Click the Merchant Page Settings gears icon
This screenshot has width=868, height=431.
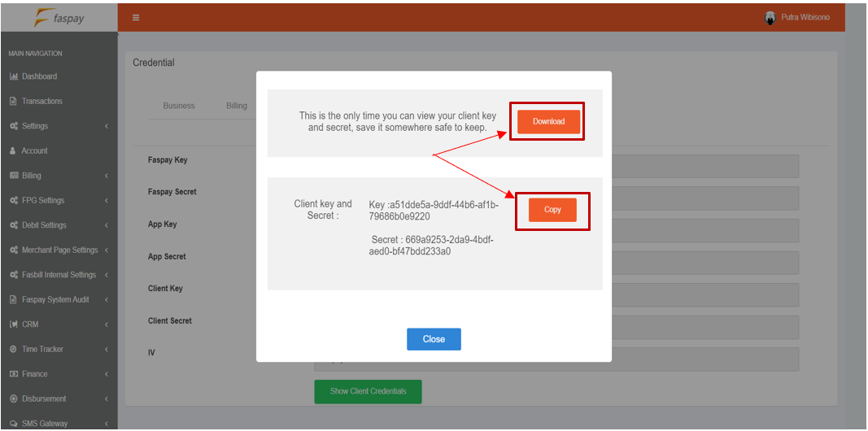(14, 250)
